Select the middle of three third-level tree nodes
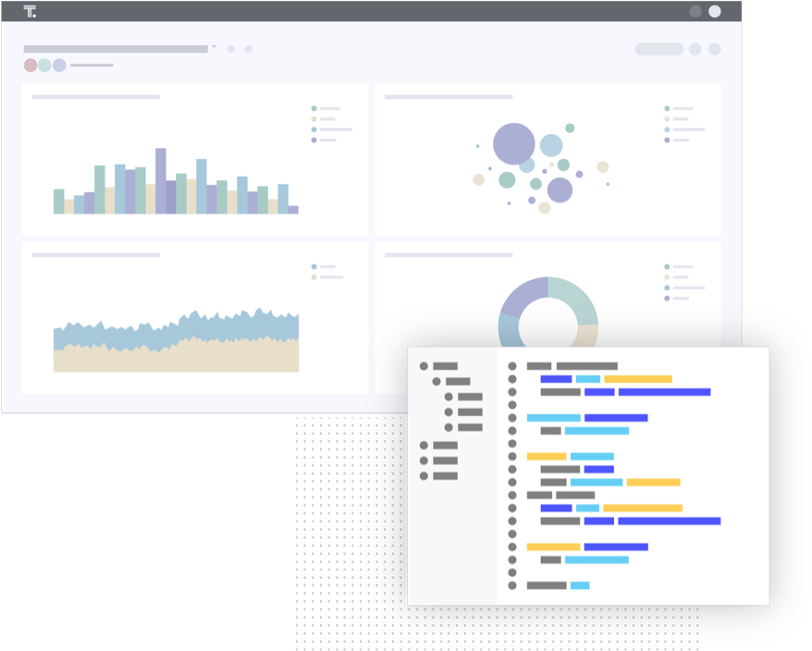 pos(463,412)
